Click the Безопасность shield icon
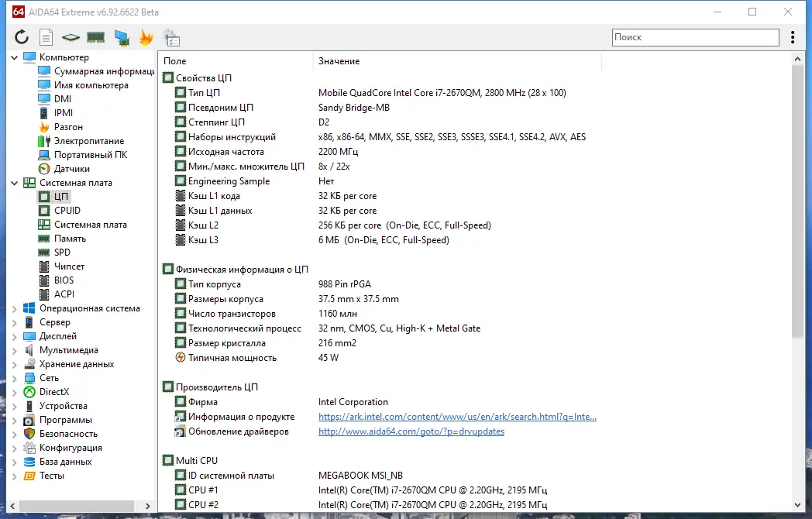 tap(29, 434)
